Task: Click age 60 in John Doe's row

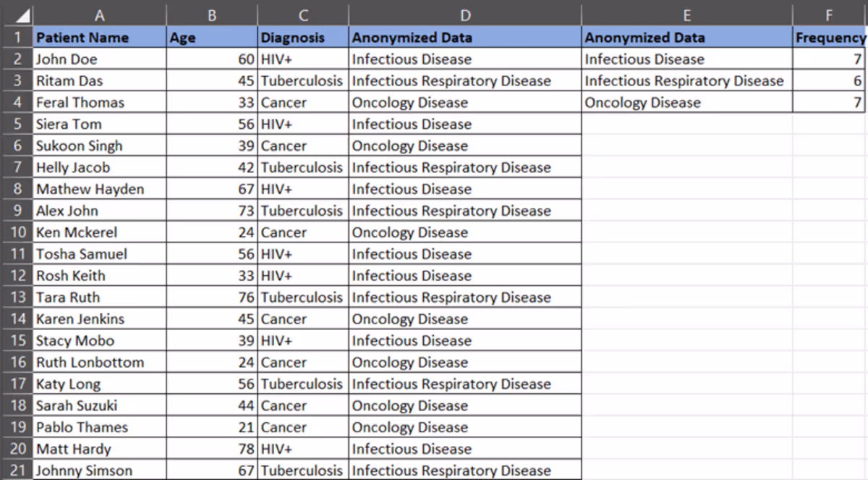Action: 212,59
